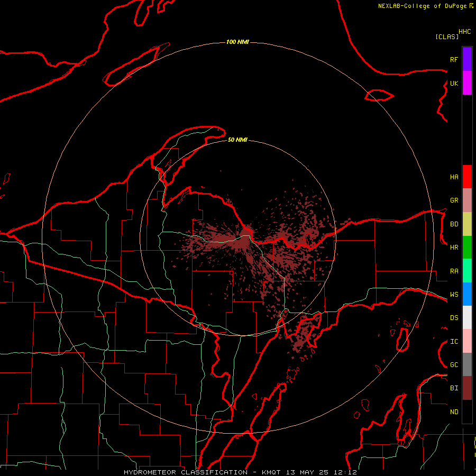Select the WS blue legend swatch
This screenshot has width=476, height=476.
[x=467, y=294]
